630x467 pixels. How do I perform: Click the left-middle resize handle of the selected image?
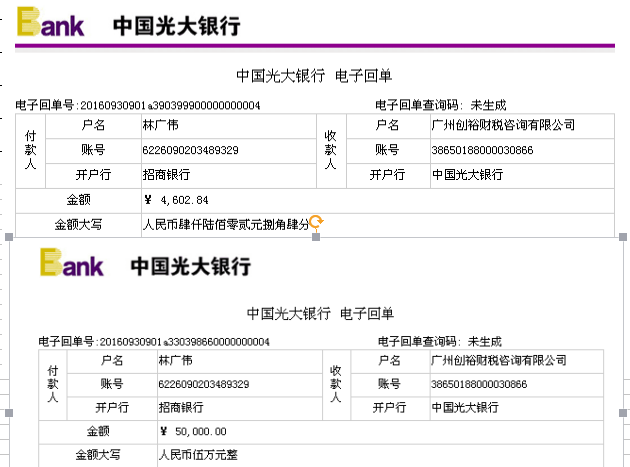9,413
